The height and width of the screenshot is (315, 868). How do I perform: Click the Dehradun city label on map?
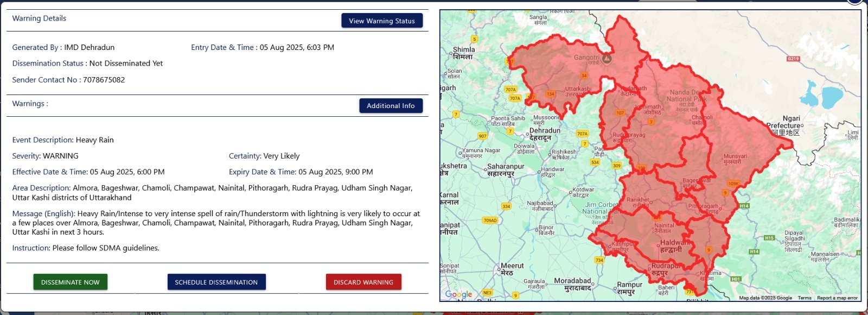pyautogui.click(x=545, y=131)
